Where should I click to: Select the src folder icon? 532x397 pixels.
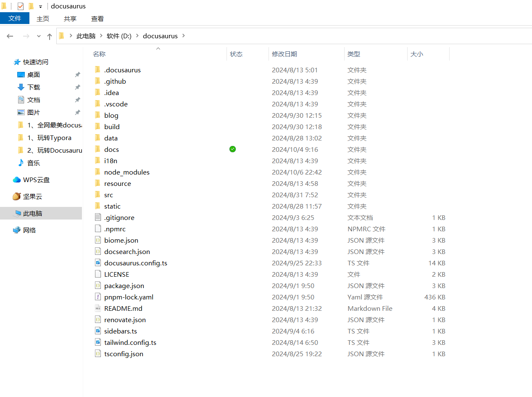[97, 194]
